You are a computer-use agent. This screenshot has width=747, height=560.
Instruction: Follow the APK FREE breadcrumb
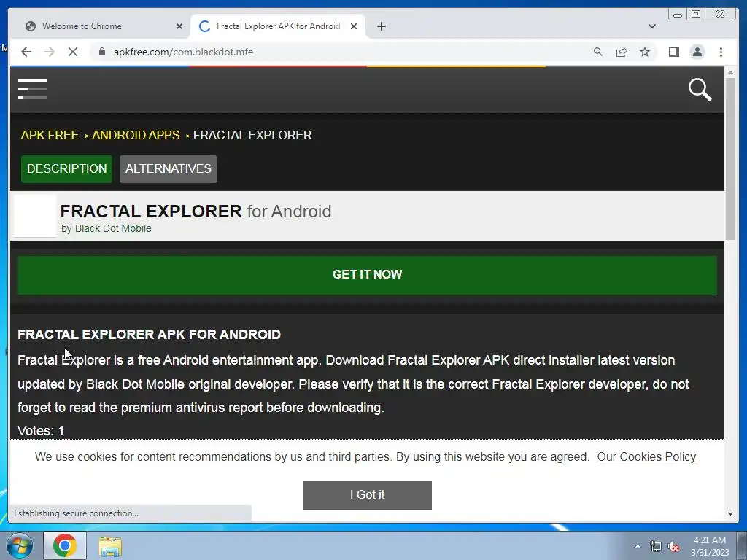50,135
